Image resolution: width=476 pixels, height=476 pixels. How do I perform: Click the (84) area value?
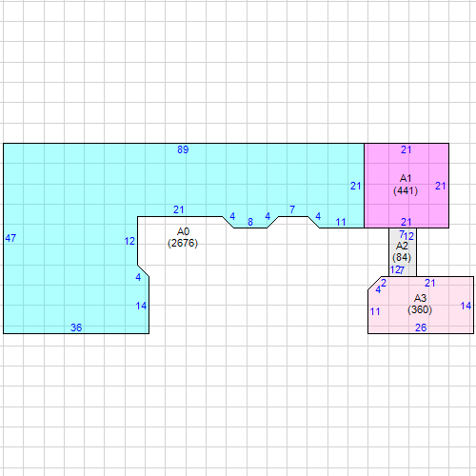coord(402,257)
